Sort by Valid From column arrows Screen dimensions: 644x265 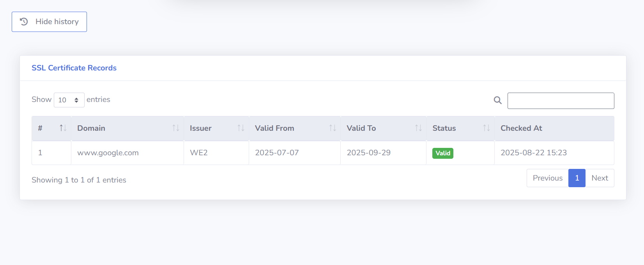click(x=333, y=128)
